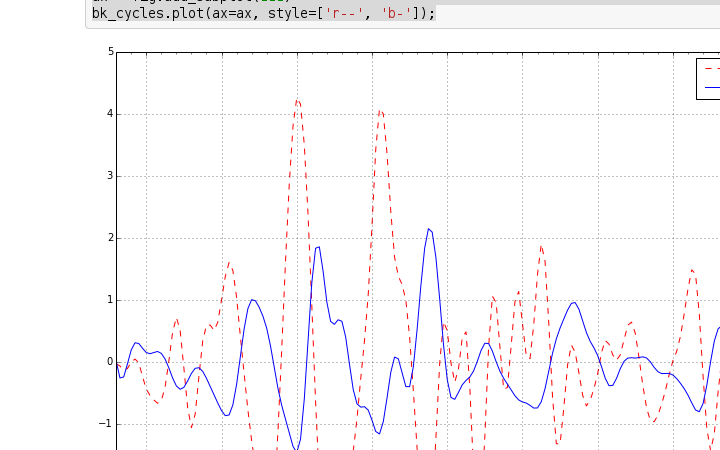Click the blue line peak just under 2
This screenshot has width=720, height=450.
317,247
